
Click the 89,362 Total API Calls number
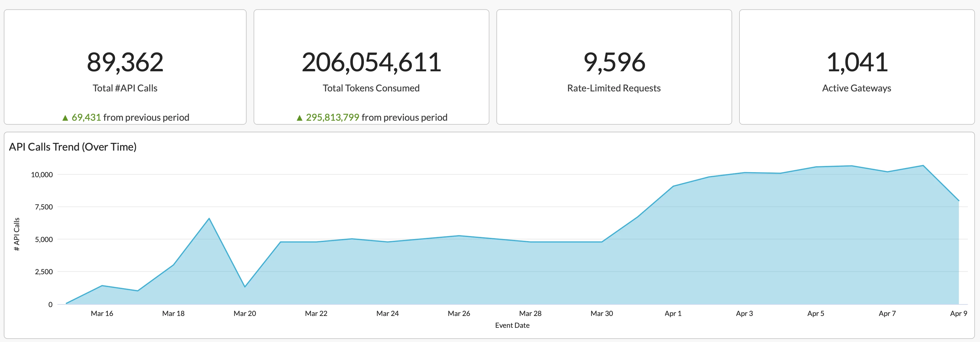(125, 62)
